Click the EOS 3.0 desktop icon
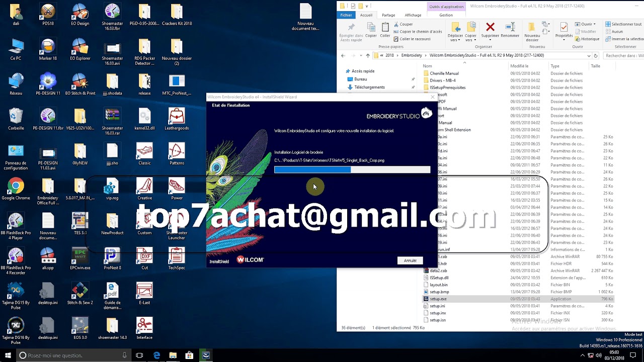Viewport: 644px width, 362px height. point(80,329)
